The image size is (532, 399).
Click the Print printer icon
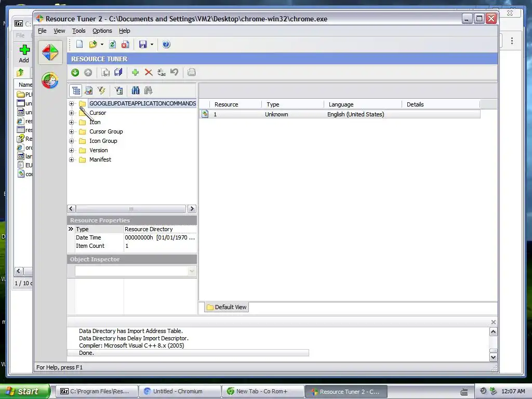[191, 72]
